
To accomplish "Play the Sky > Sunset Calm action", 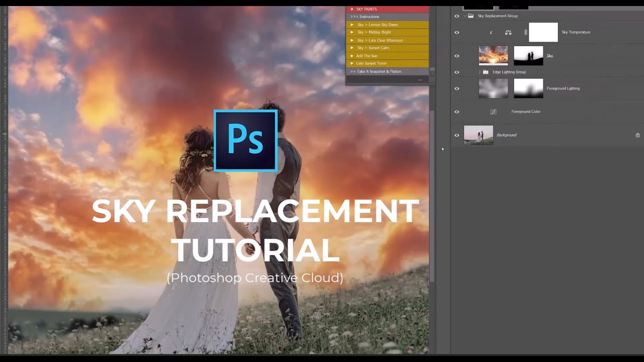I will (352, 48).
